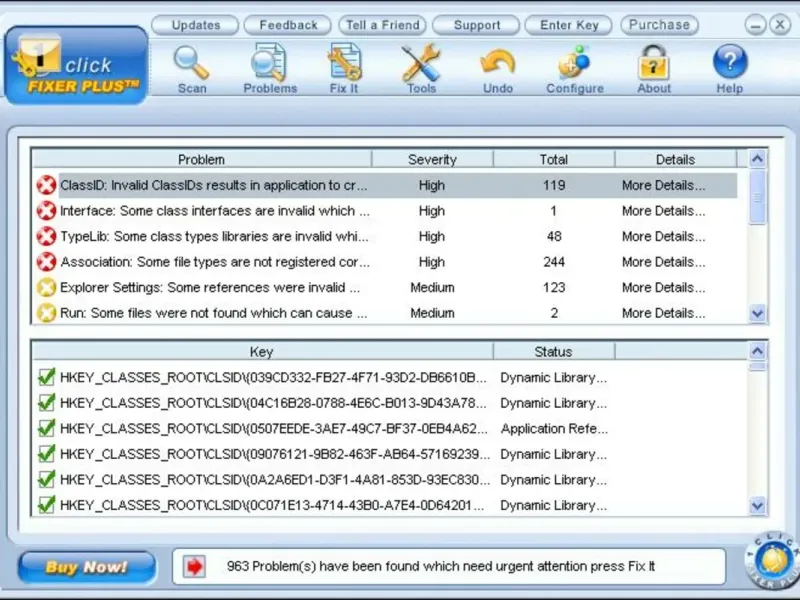Sort by the Problem column header
Screen dimensions: 800x600
tap(201, 160)
